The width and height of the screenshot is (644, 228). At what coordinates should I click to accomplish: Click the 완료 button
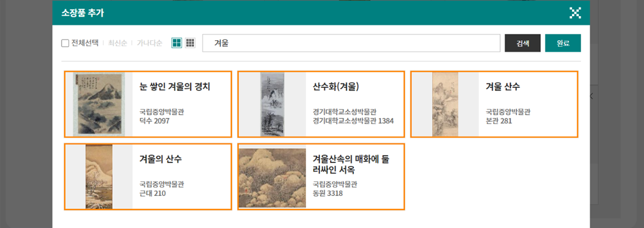(563, 43)
